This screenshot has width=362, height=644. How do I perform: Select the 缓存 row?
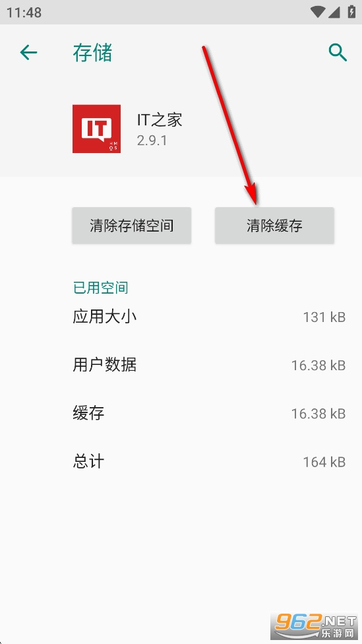point(209,413)
